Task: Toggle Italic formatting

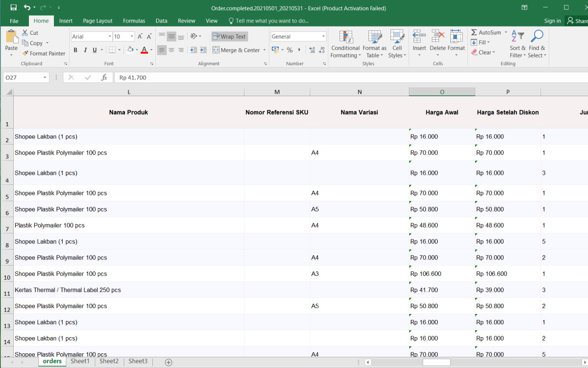Action: click(x=85, y=50)
